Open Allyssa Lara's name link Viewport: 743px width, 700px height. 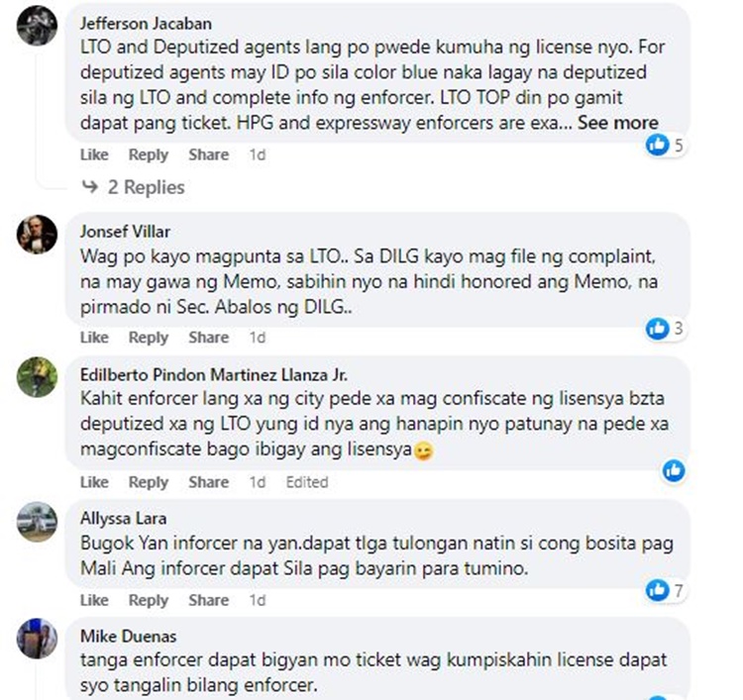123,518
